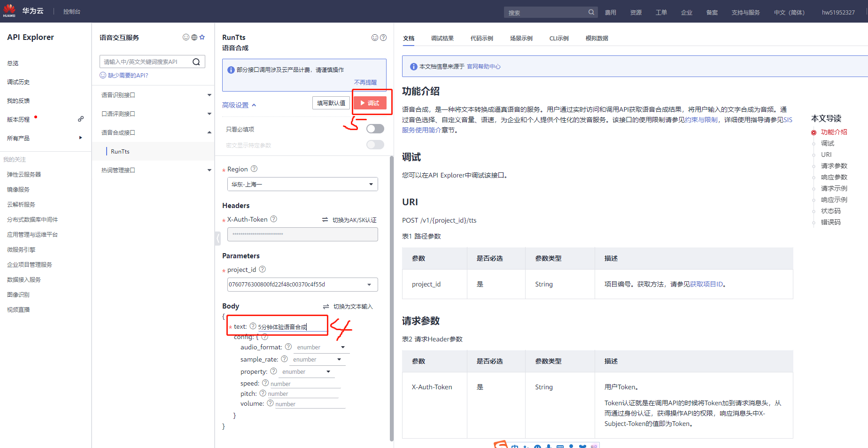Click user account hw51952327
Viewport: 868px width, 448px height.
tap(838, 13)
